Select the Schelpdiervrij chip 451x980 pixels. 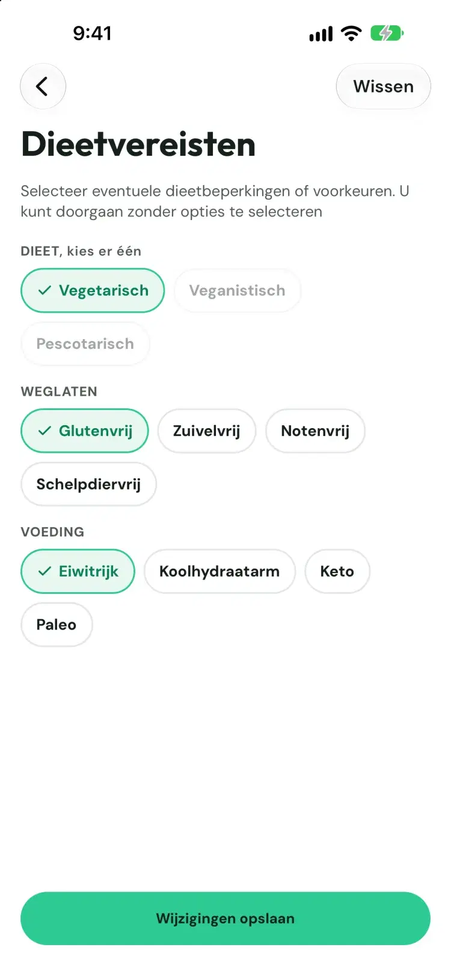click(x=89, y=484)
